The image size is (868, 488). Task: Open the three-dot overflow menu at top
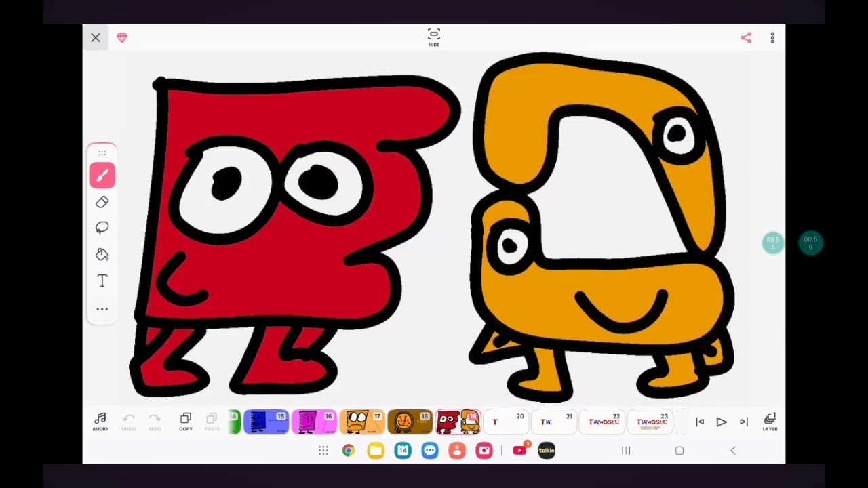point(772,38)
